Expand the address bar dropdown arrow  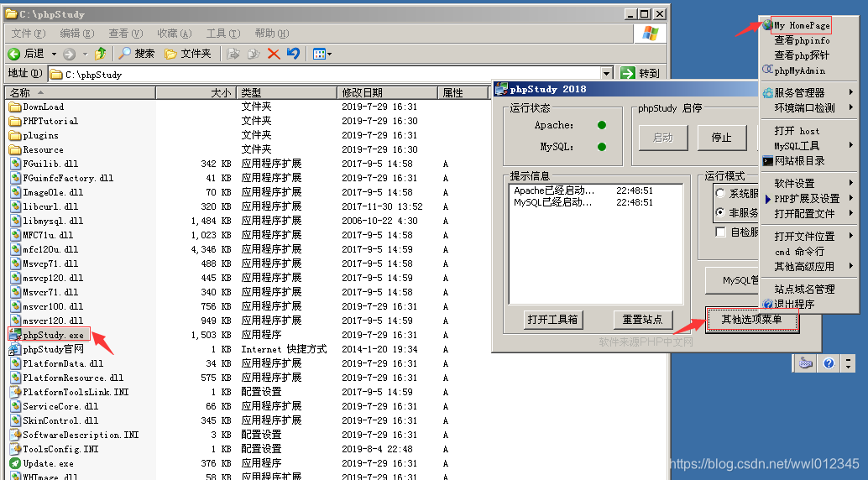pos(607,73)
